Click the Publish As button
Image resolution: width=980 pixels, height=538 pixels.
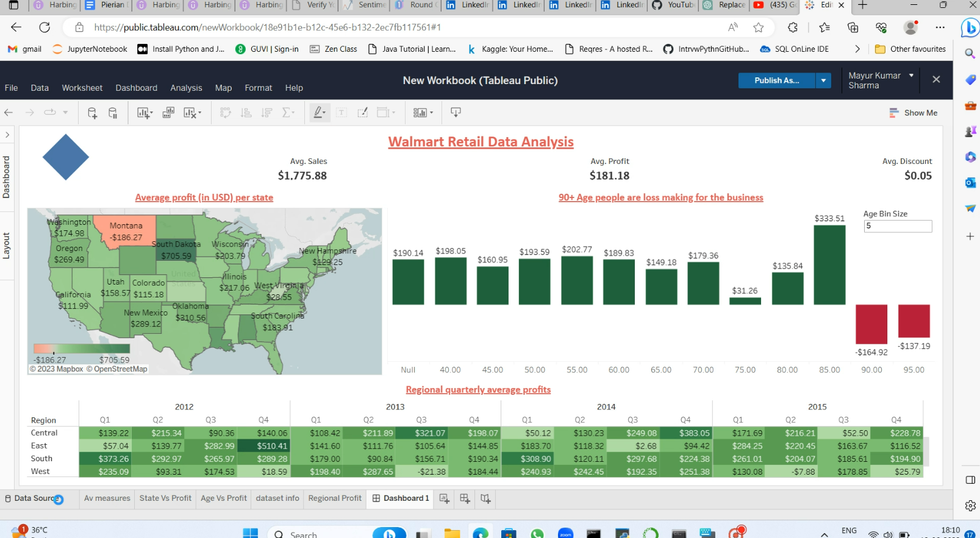[776, 80]
